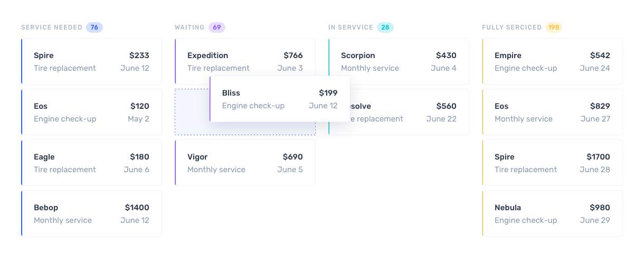Viewport: 644px width, 262px height.
Task: Open the Vigor monthly service card
Action: click(245, 163)
